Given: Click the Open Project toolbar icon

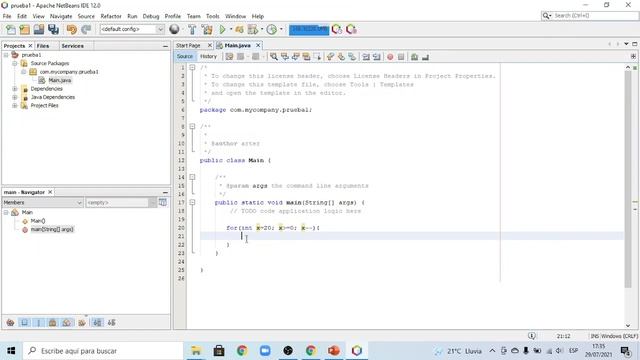Looking at the screenshot, I should tap(39, 29).
